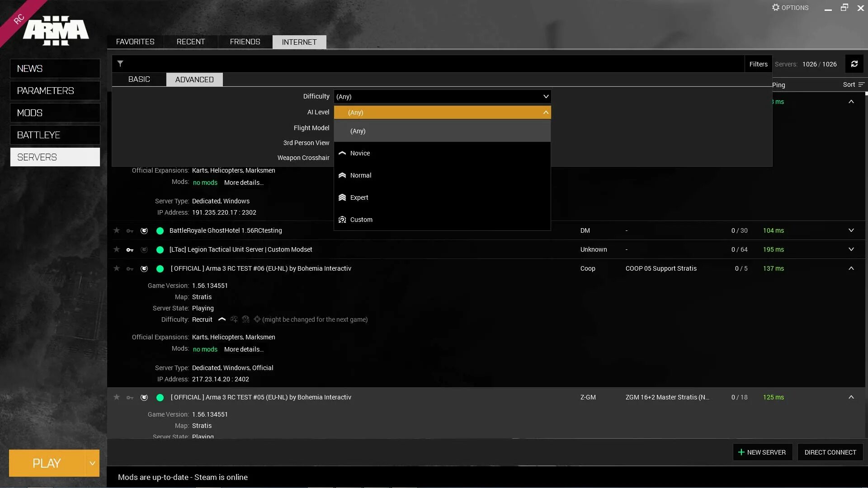
Task: Switch to the FRIENDS server tab
Action: click(245, 42)
